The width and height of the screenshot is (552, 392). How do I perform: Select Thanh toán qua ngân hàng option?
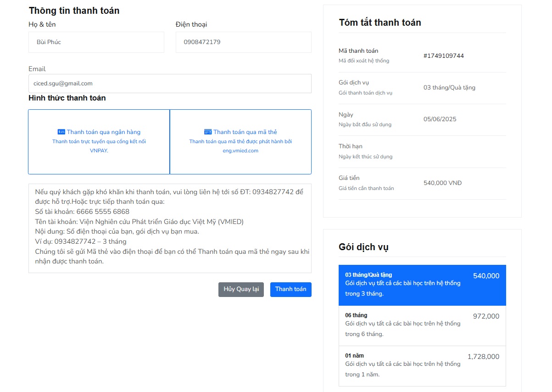[99, 142]
